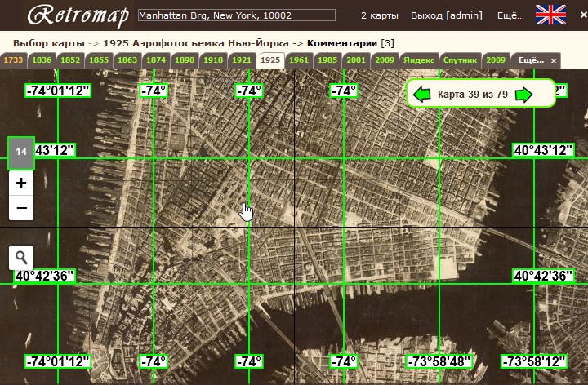Switch language using the UK flag
Viewport: 588px width, 385px height.
coord(550,15)
